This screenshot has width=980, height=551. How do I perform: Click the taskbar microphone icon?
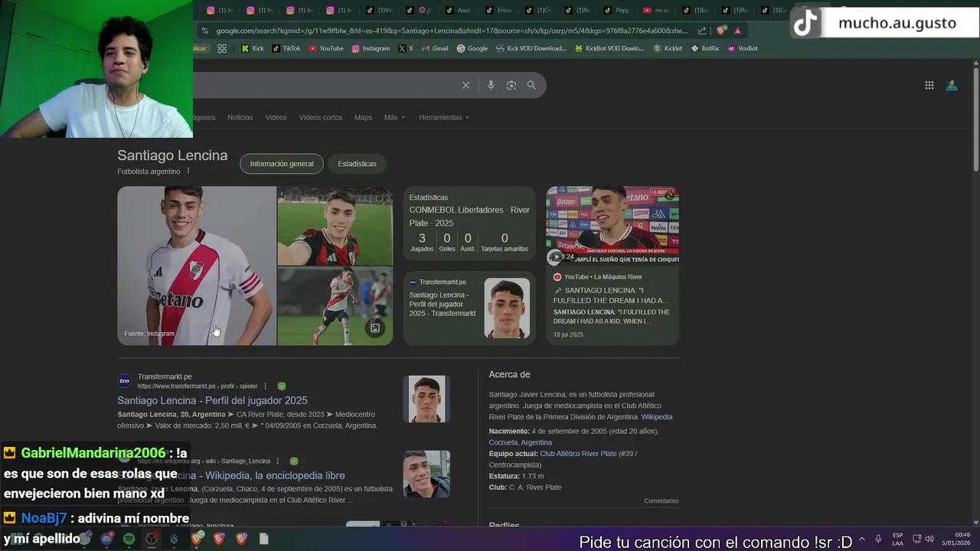pyautogui.click(x=879, y=539)
